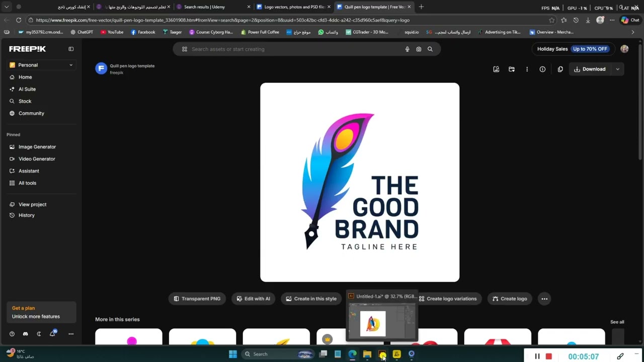Switch to Logo vectors photos PSD tab
Viewport: 644px width, 362px height.
pos(293,7)
